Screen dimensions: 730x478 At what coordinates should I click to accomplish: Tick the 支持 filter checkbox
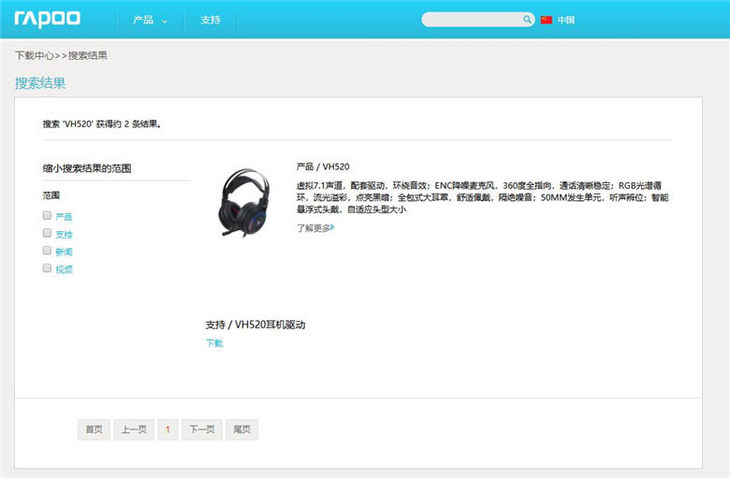click(47, 233)
